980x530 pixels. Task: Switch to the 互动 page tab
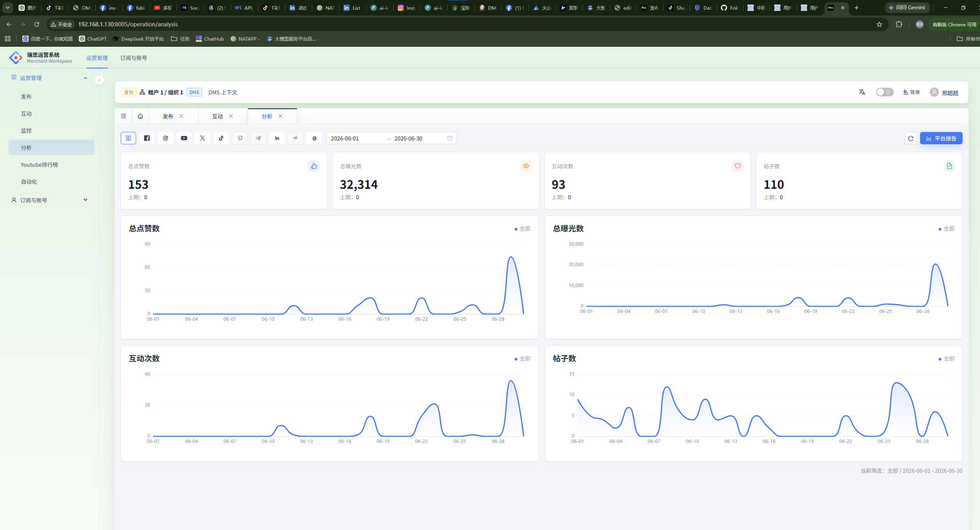[217, 116]
